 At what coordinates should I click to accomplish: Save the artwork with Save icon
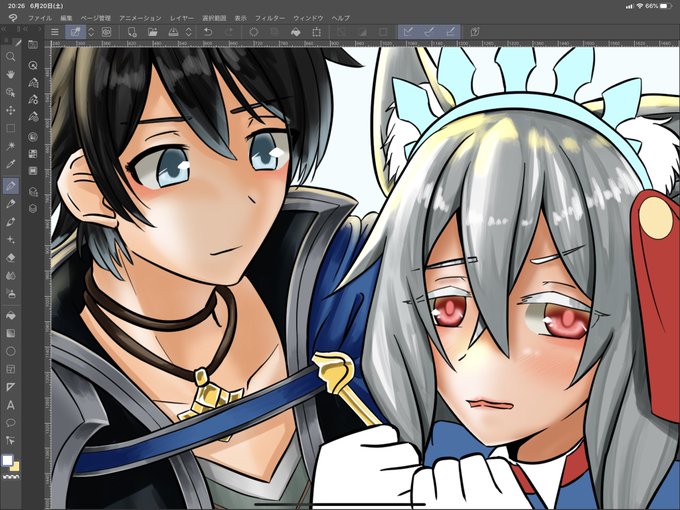coord(173,32)
